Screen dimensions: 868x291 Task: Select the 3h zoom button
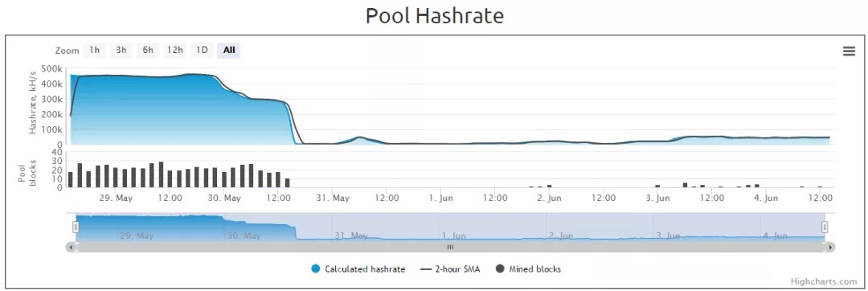point(121,51)
